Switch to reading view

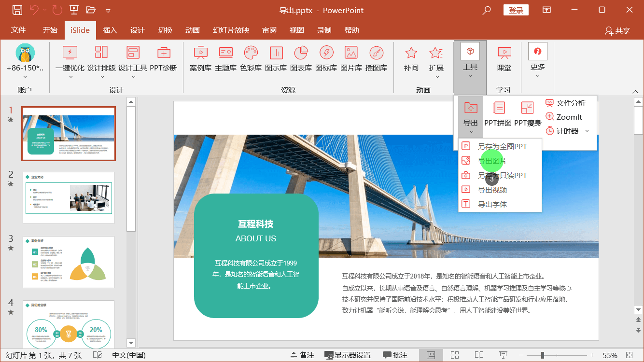(x=479, y=355)
